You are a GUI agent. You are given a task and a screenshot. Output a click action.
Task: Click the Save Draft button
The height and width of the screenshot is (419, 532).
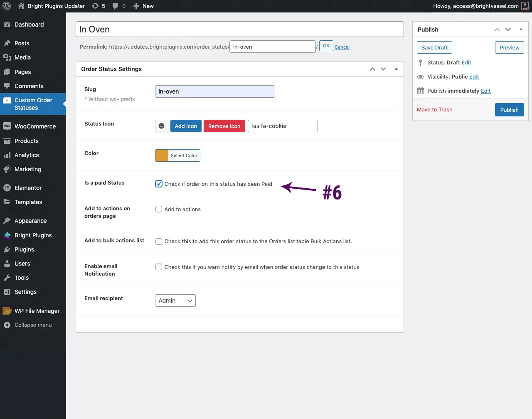click(x=434, y=47)
